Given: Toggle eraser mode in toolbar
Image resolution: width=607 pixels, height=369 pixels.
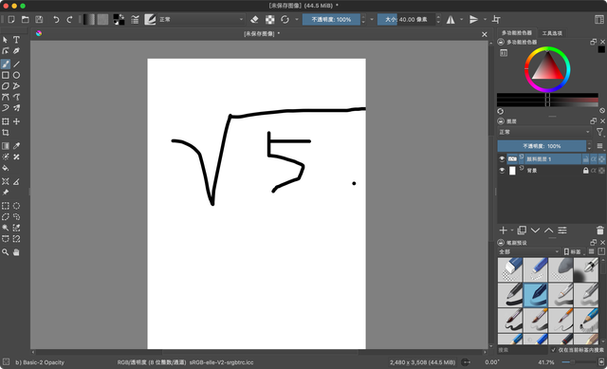Looking at the screenshot, I should (x=254, y=19).
